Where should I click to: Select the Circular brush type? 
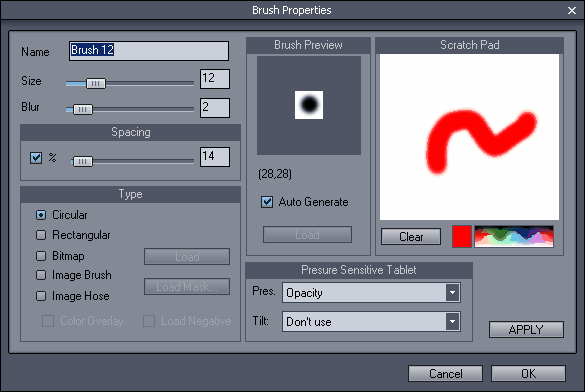click(41, 215)
